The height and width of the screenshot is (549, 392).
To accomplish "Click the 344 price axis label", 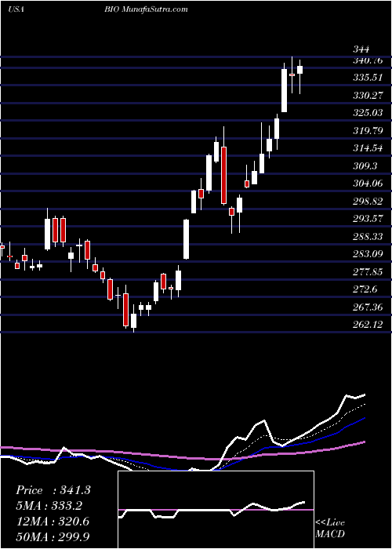I will pos(361,49).
